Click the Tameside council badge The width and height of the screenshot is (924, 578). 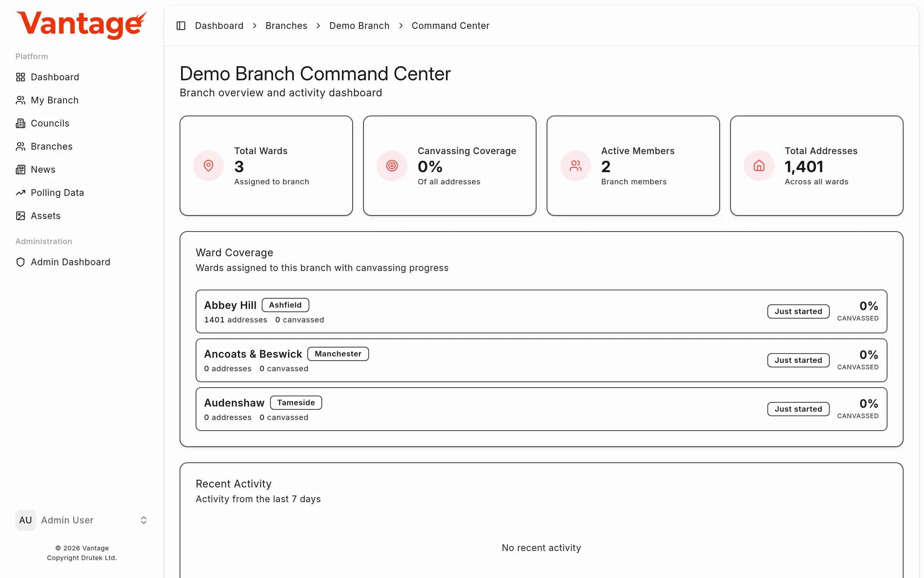[x=296, y=403]
